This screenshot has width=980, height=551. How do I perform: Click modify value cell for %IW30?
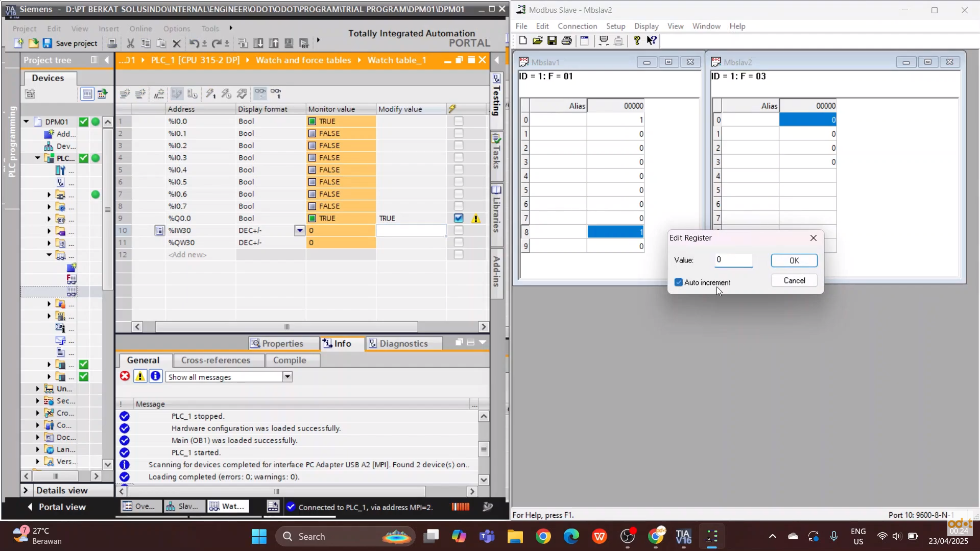point(411,230)
